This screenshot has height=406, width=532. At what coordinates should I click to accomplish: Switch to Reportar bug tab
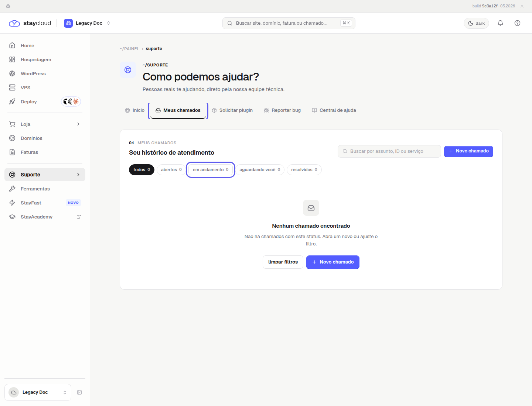tap(282, 110)
